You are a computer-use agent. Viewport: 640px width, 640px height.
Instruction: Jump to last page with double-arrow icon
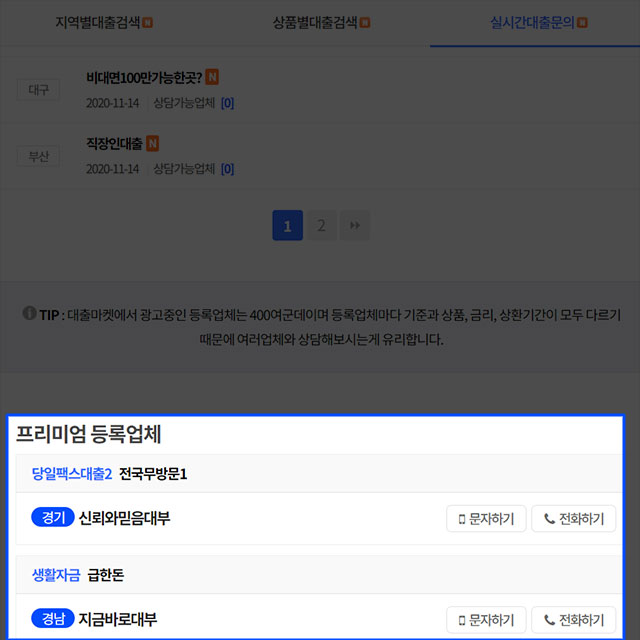click(354, 226)
